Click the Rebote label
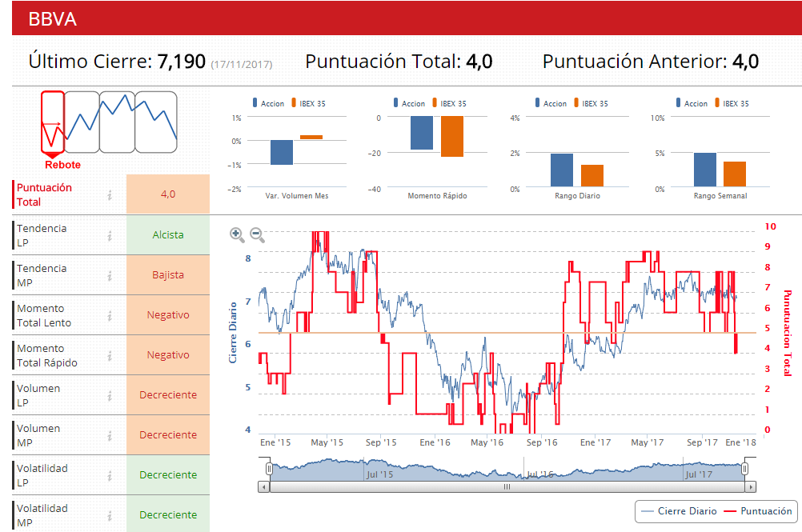 click(x=62, y=165)
